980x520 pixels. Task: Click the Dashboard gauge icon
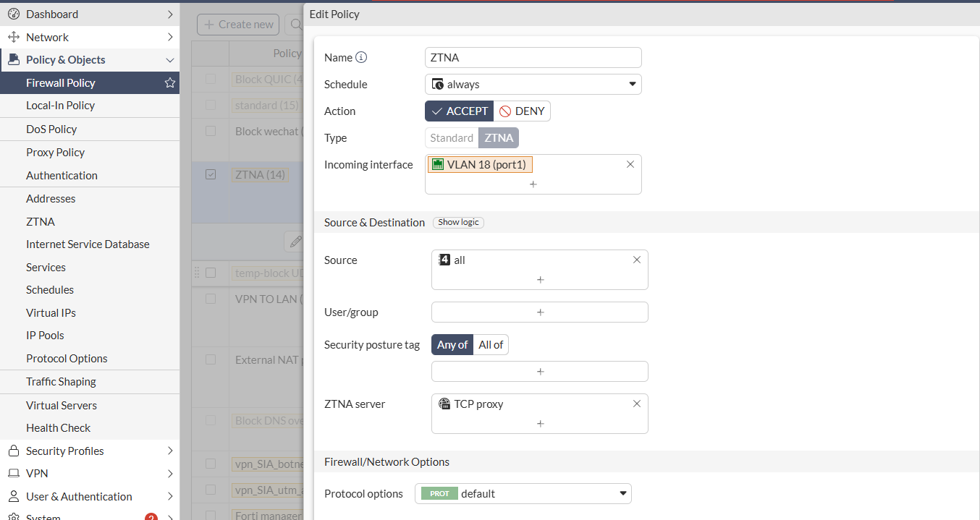click(x=13, y=14)
